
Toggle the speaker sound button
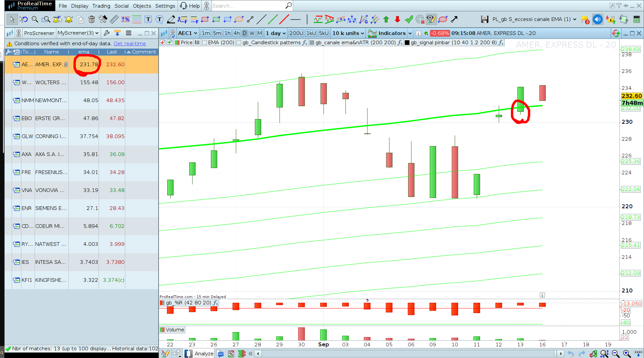coord(598,19)
